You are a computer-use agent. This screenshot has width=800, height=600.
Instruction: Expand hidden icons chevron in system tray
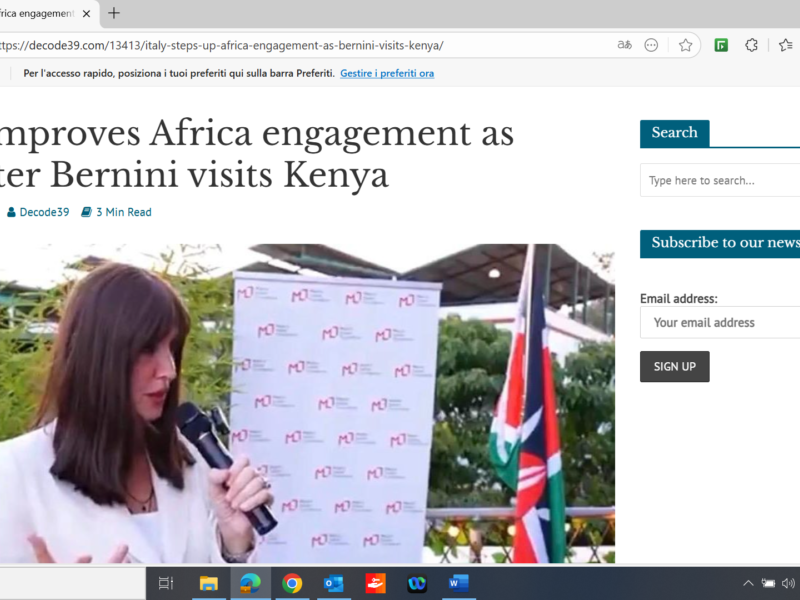pyautogui.click(x=748, y=583)
